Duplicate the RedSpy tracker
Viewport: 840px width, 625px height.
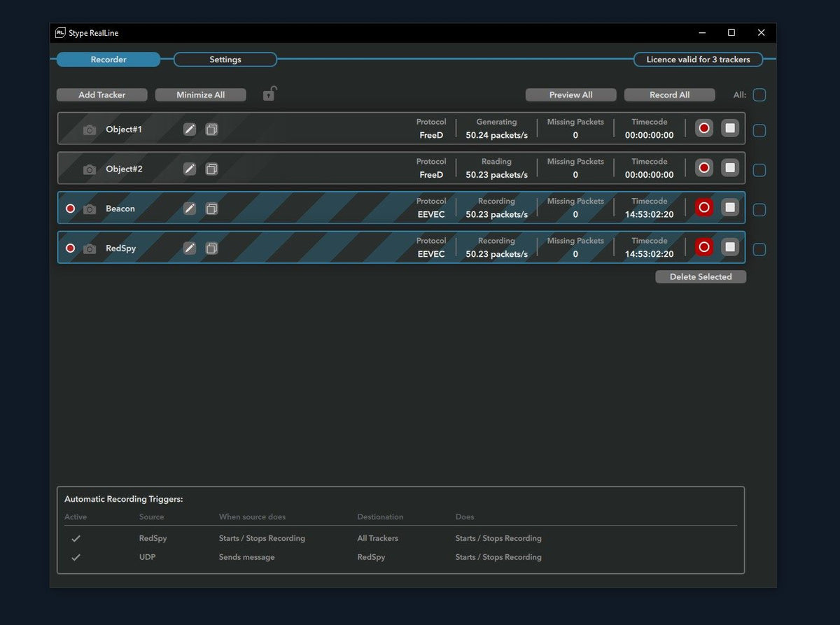coord(211,248)
